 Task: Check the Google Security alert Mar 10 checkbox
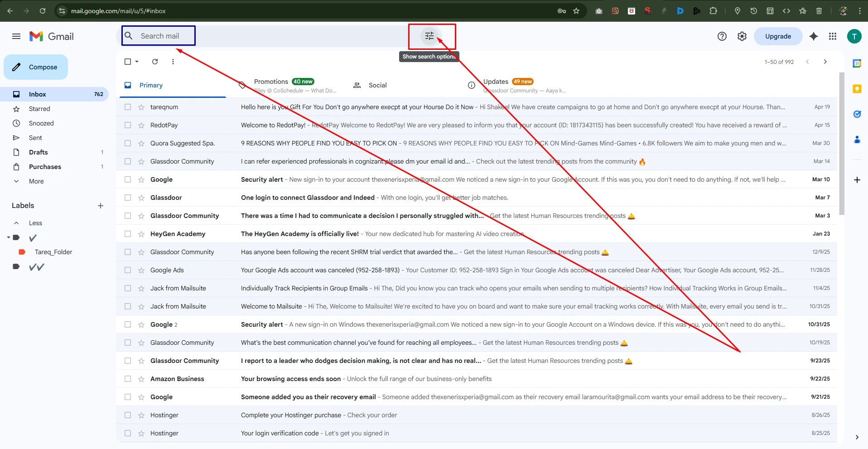(128, 179)
